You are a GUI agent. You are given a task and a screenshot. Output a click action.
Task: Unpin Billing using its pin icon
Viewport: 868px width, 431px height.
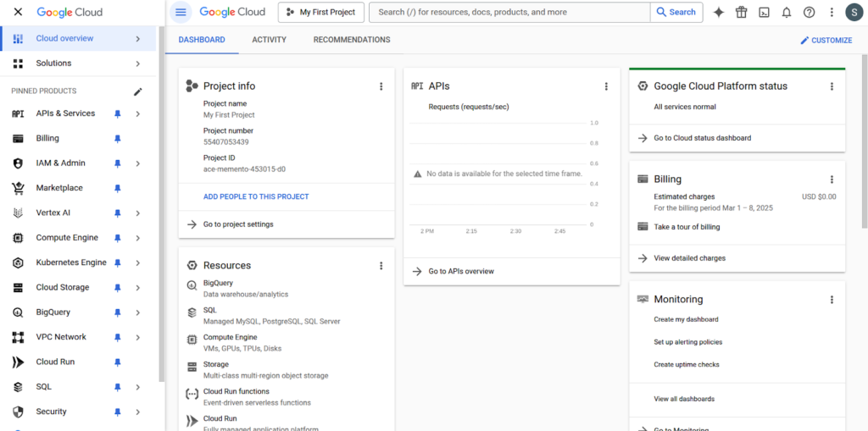117,138
